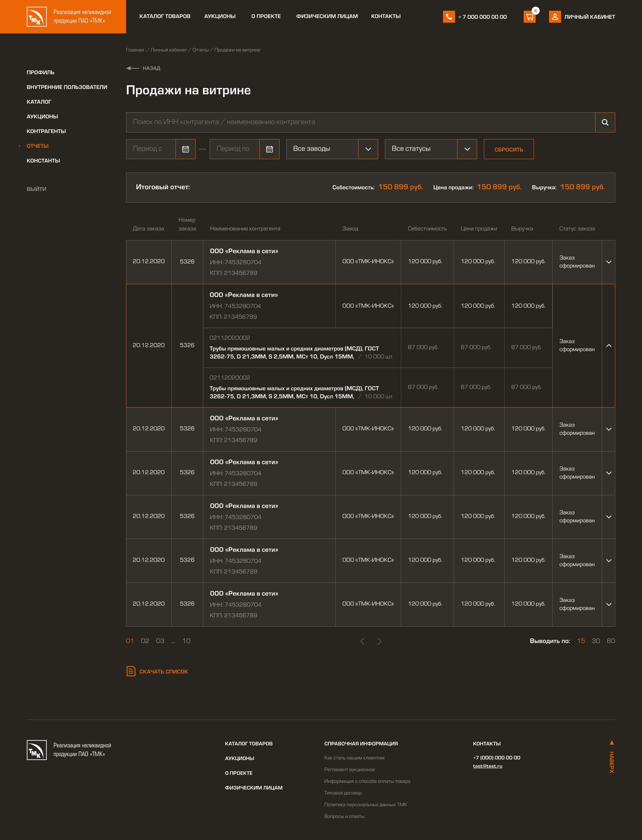Open Регламент аукционов footer link
Viewport: 642px width, 840px height.
click(349, 769)
